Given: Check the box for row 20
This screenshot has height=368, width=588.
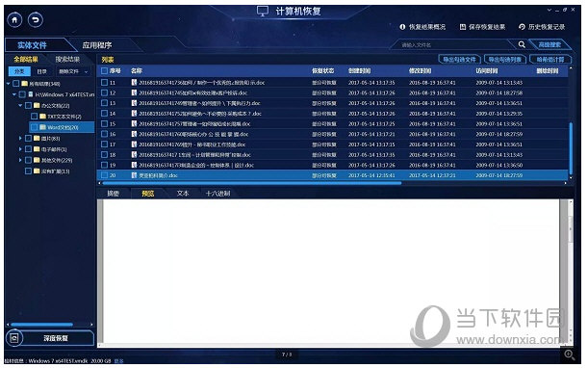Looking at the screenshot, I should (104, 175).
